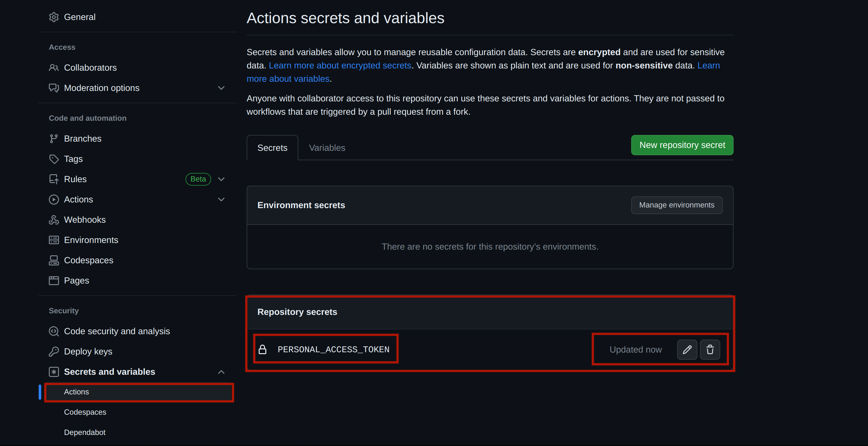Click the trash delete icon for PERSONAL_ACCESS_TOKEN
Image resolution: width=868 pixels, height=446 pixels.
[709, 349]
